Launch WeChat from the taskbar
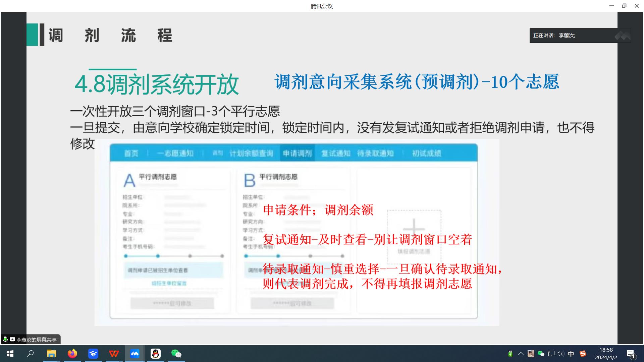 tap(177, 354)
